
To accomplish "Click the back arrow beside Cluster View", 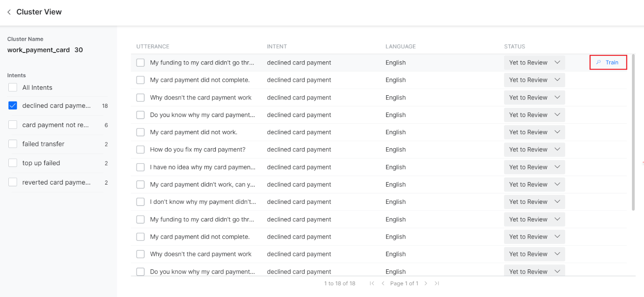I will tap(9, 12).
